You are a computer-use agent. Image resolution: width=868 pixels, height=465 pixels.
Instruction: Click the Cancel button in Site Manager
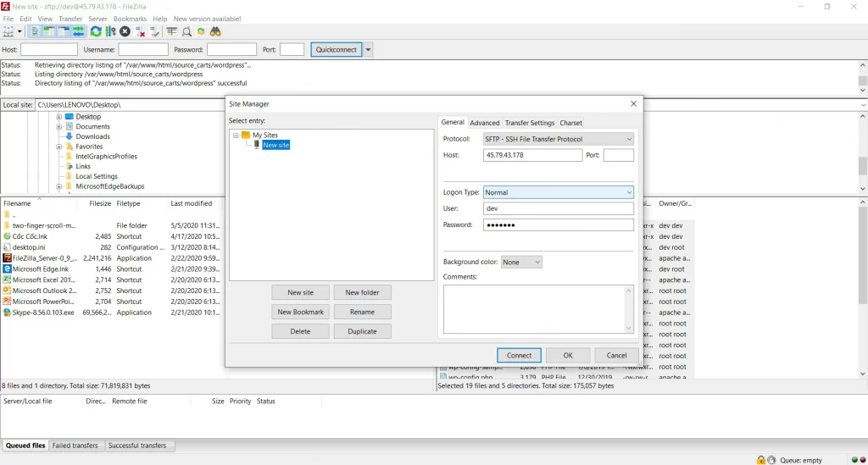pyautogui.click(x=616, y=356)
